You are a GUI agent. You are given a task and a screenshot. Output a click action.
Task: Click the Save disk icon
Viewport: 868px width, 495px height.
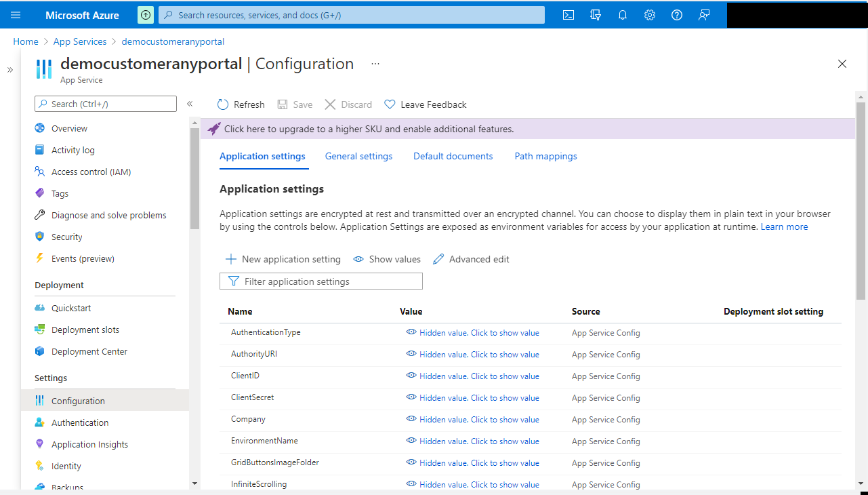(283, 104)
